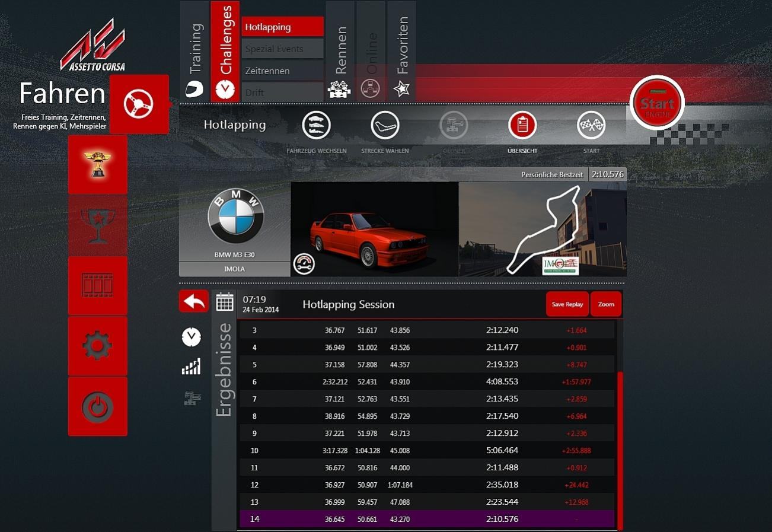
Task: Open the replay filmstrip tile
Action: pyautogui.click(x=98, y=285)
